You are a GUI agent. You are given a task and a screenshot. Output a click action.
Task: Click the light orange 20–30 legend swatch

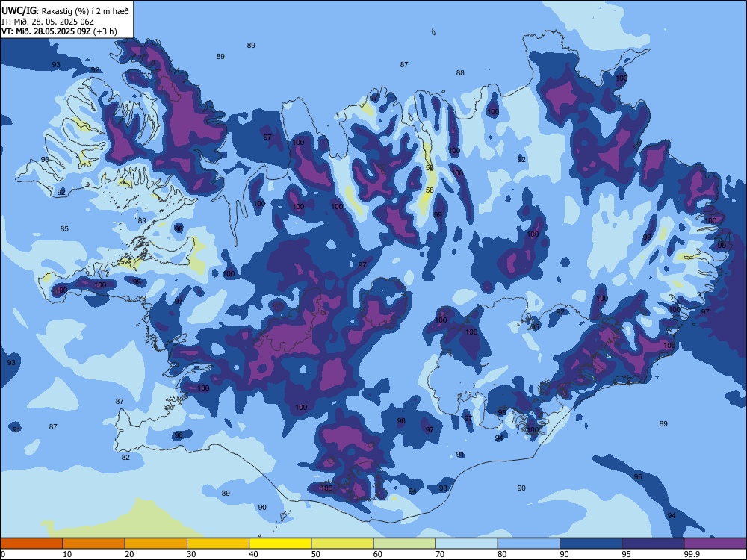(156, 544)
